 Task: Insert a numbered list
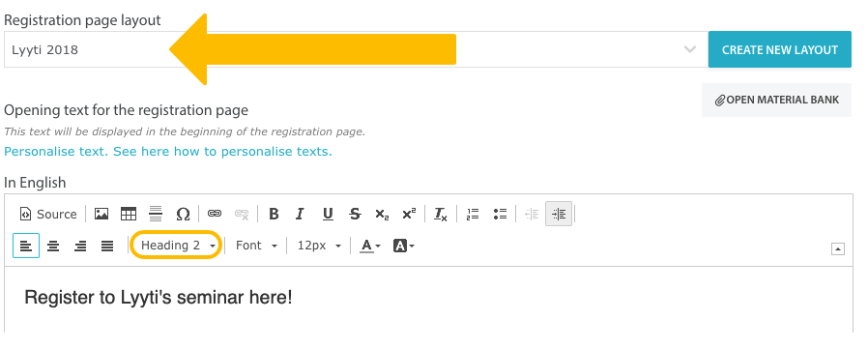point(473,214)
